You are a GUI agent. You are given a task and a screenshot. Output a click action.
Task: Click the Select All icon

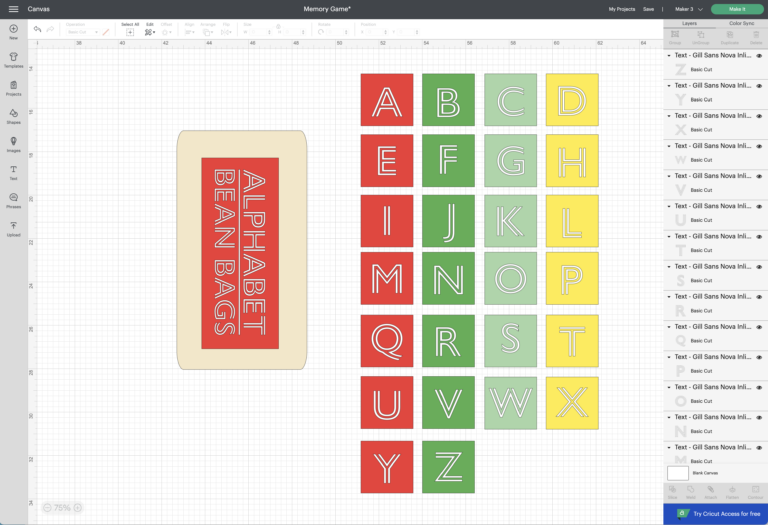pyautogui.click(x=130, y=32)
